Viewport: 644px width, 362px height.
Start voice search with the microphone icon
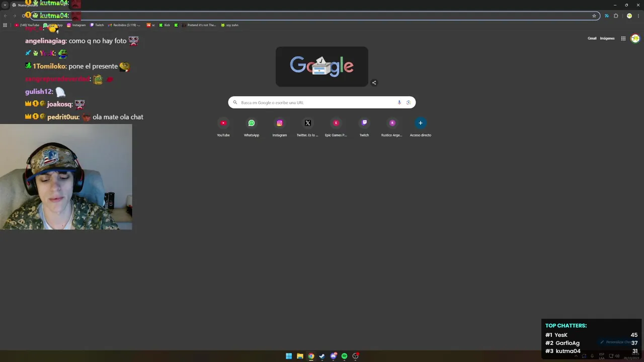point(399,103)
